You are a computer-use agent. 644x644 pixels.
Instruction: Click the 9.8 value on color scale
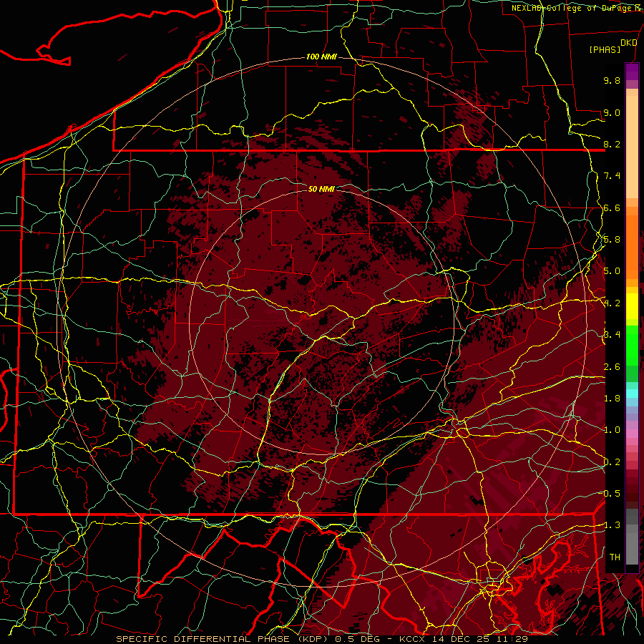(x=612, y=80)
